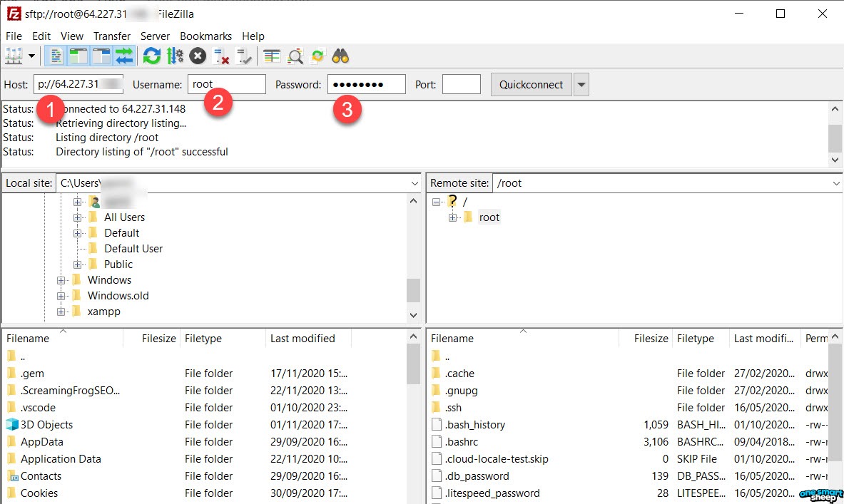Toggle the remote directory tree display
Viewport: 844px width, 504px height.
pyautogui.click(x=101, y=56)
